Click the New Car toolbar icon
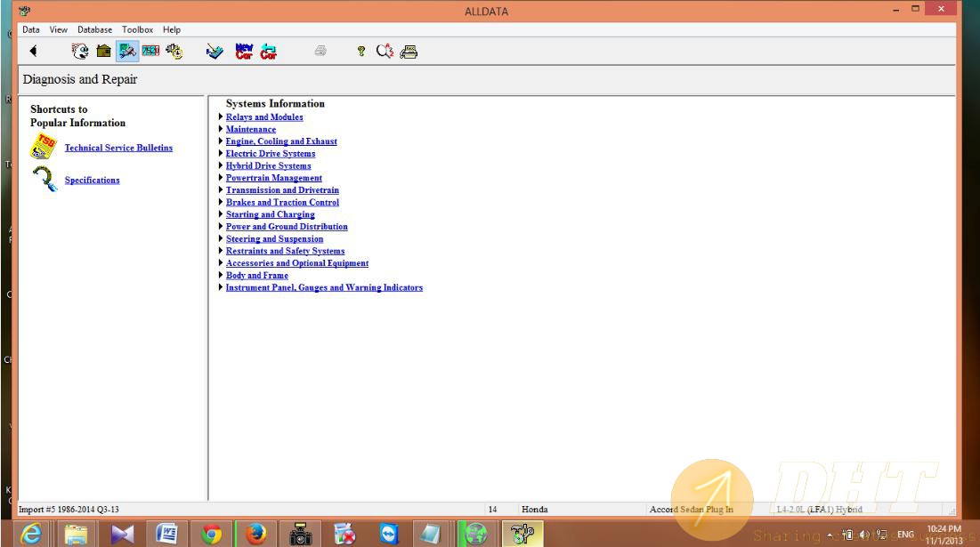The height and width of the screenshot is (547, 980). coord(244,52)
